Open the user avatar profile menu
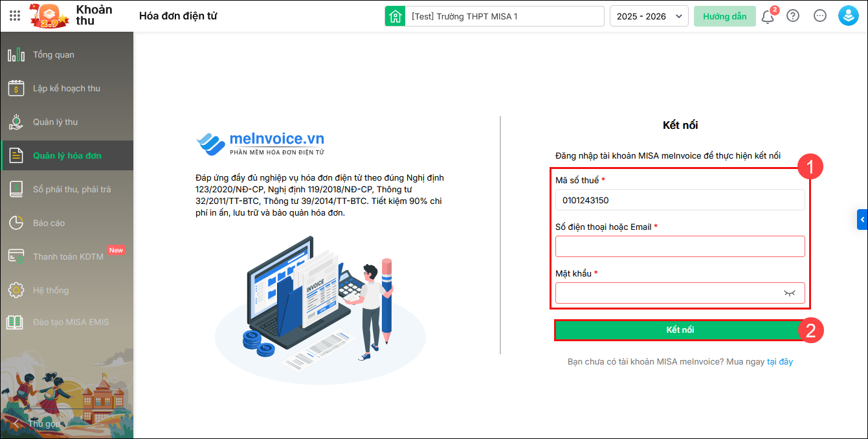Screen dimensions: 868x439 pos(848,16)
